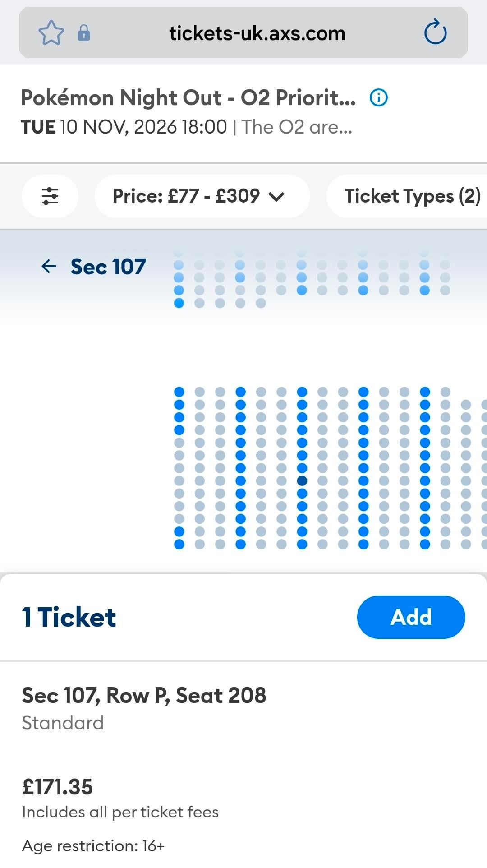Tap the tickets-uk.axs.com address bar
The height and width of the screenshot is (868, 487).
tap(257, 33)
